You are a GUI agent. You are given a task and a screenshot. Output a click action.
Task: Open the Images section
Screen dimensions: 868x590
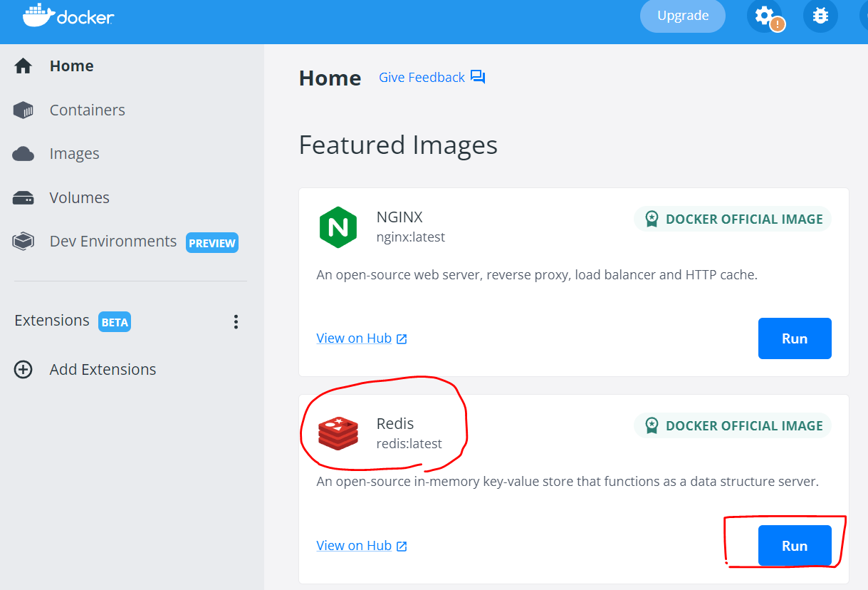click(x=74, y=154)
